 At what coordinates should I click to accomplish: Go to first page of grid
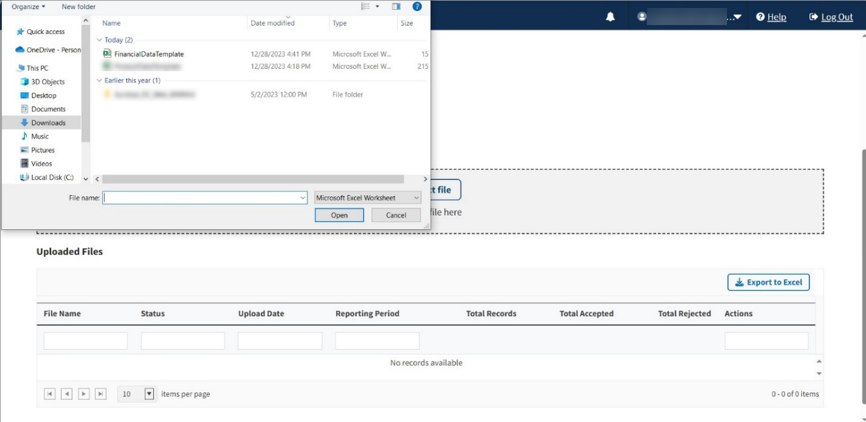click(x=50, y=394)
